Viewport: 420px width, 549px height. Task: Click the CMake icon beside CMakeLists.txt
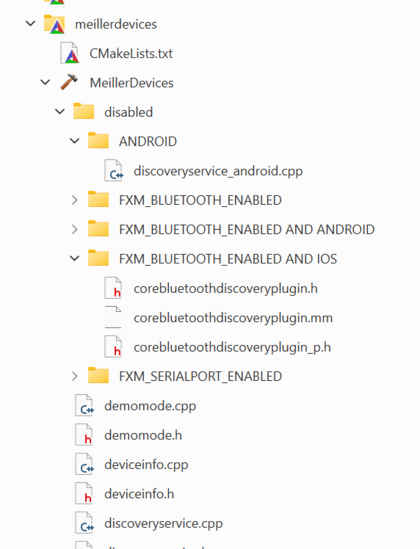click(69, 53)
